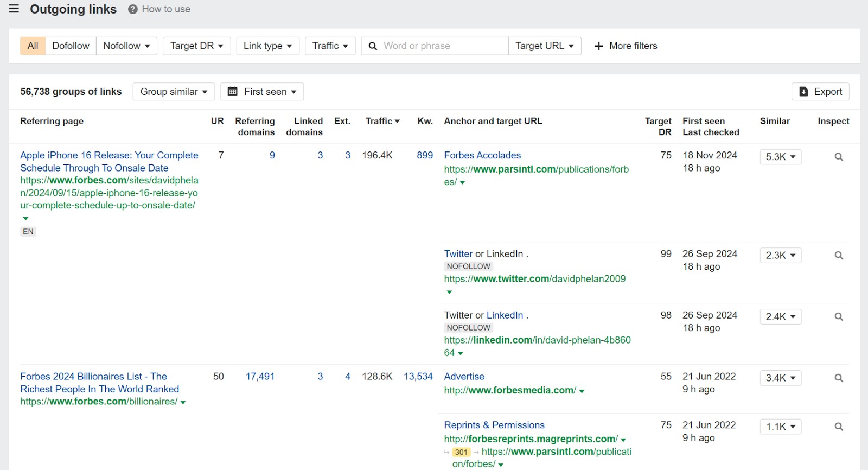868x470 pixels.
Task: Inspect the Reprints & Permissions link row
Action: tap(839, 427)
